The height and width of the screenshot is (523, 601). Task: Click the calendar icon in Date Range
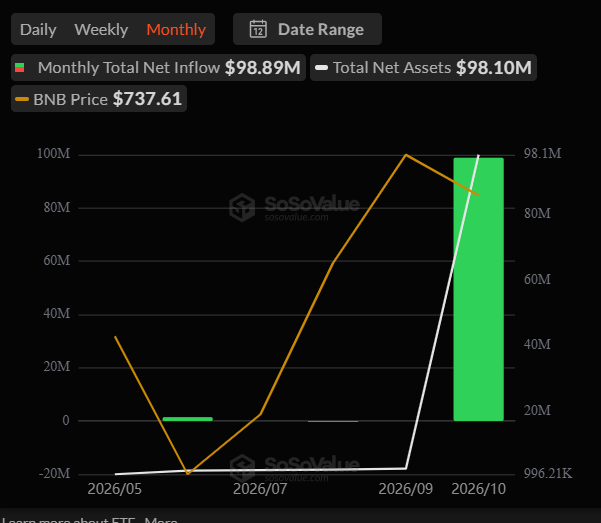258,29
